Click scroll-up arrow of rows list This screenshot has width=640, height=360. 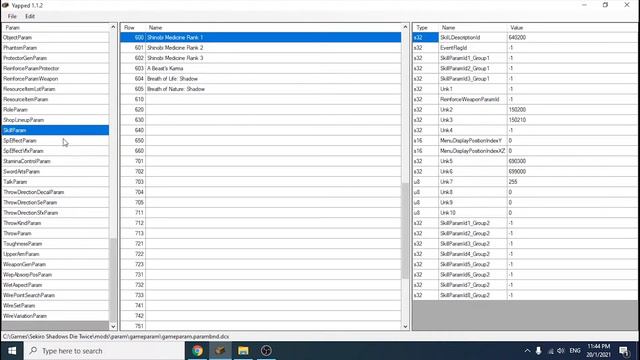(405, 27)
